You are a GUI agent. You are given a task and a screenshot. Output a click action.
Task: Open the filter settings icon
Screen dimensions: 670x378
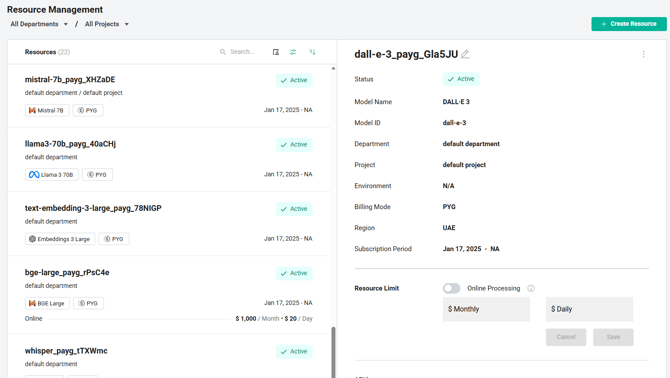pos(293,52)
